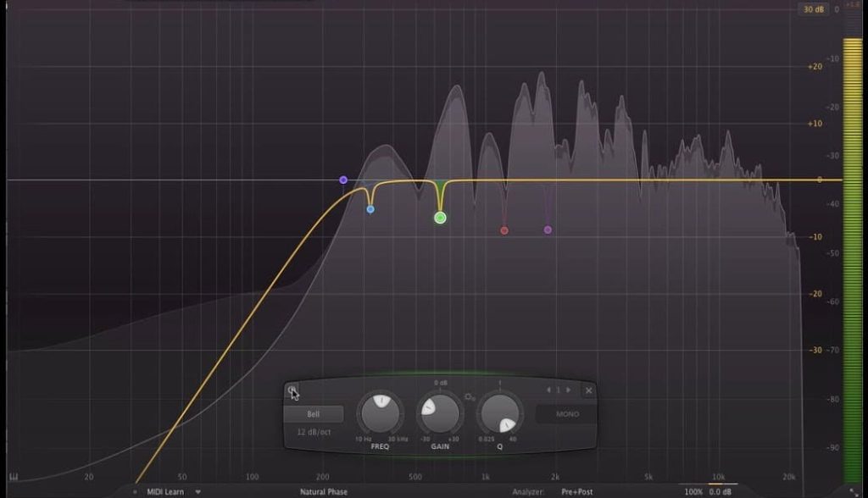Switch processing mode via Natural Phase
Screen dimensions: 868x498
click(325, 490)
